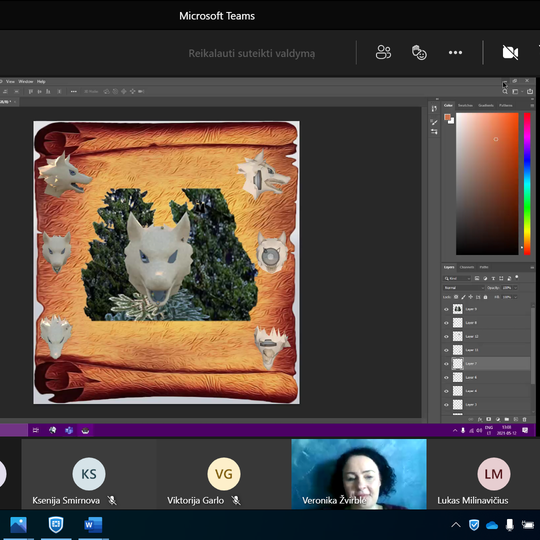Viewport: 540px width, 540px height.
Task: Click the delete layer trash icon
Action: click(525, 419)
